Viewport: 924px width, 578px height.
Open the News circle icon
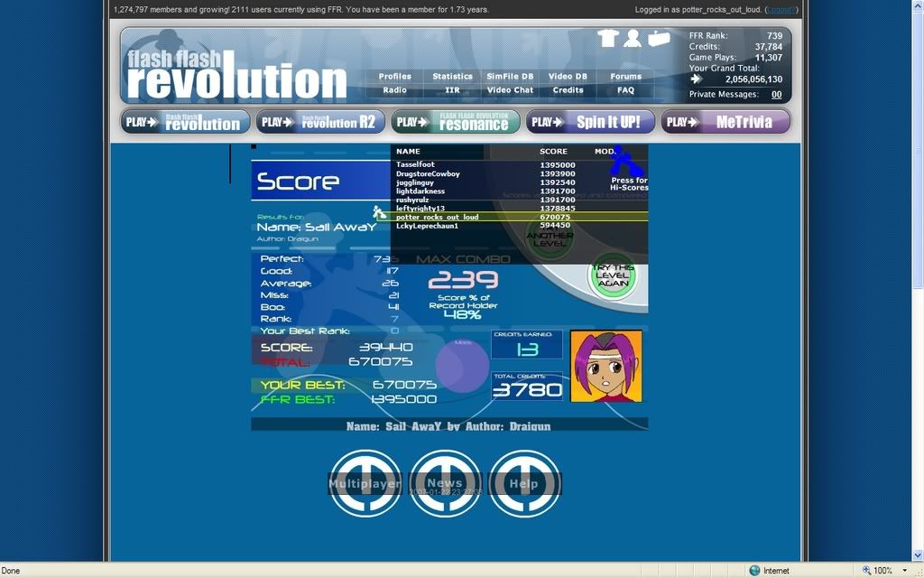(x=445, y=484)
